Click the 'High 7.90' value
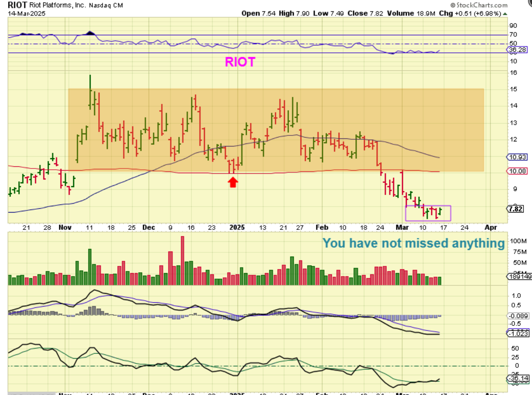Image resolution: width=532 pixels, height=395 pixels. tap(294, 13)
